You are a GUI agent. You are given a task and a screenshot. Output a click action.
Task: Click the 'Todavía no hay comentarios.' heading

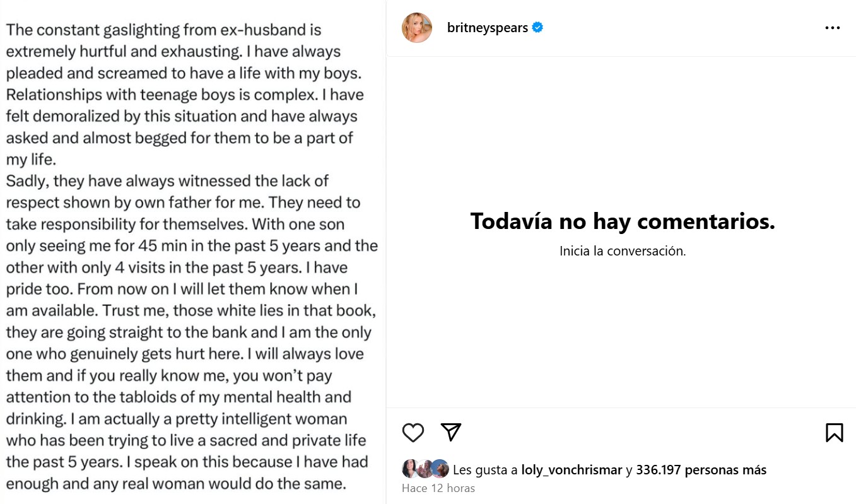tap(622, 221)
